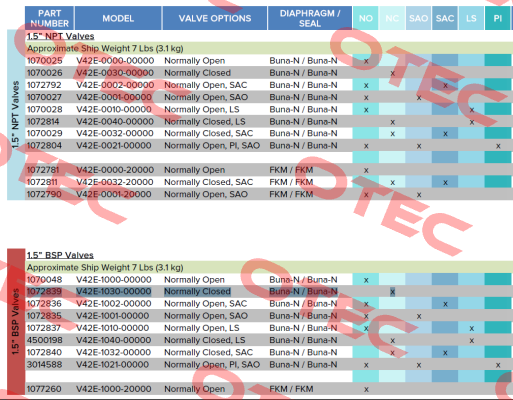Click model V42E-0030-00000
The height and width of the screenshot is (400, 513).
pos(115,73)
